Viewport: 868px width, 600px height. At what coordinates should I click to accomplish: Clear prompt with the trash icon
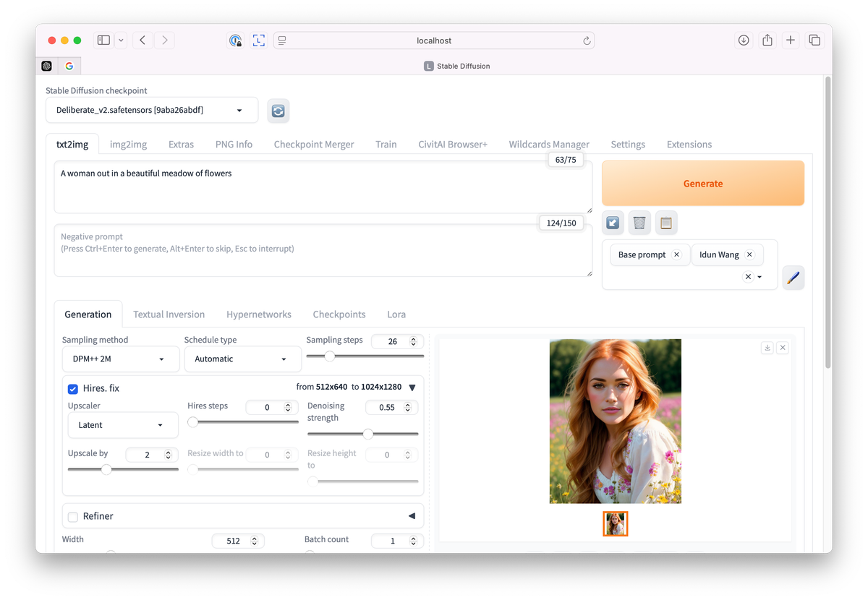click(639, 223)
